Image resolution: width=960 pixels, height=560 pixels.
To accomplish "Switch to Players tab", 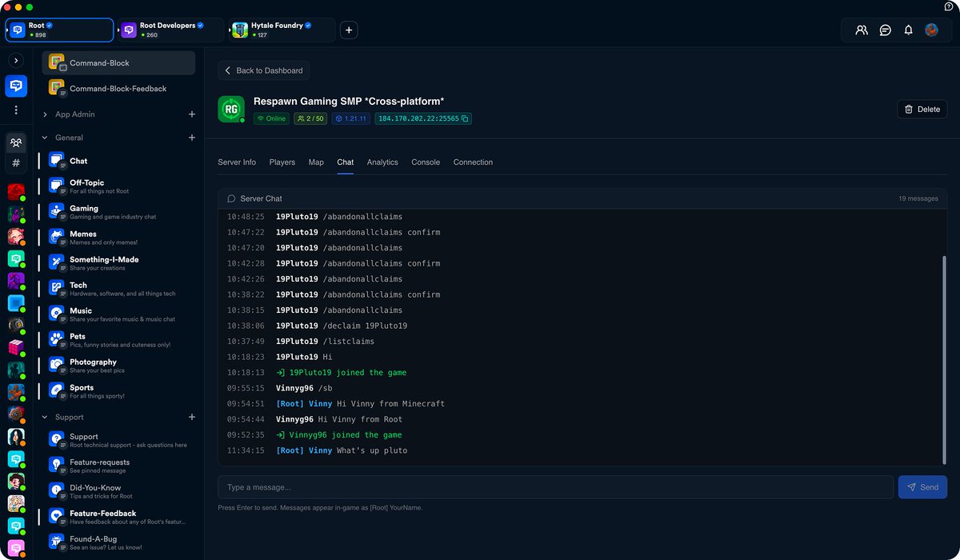I will (x=282, y=162).
